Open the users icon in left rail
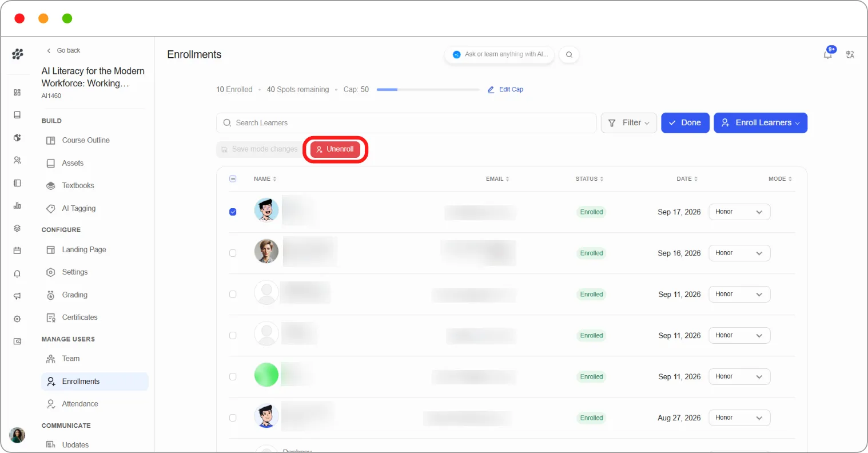Viewport: 868px width, 453px height. click(17, 161)
